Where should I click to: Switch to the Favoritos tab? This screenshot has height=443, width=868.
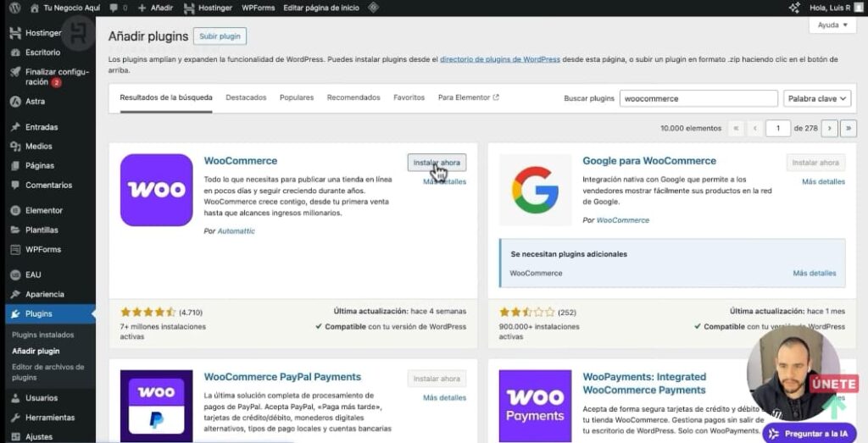[409, 97]
